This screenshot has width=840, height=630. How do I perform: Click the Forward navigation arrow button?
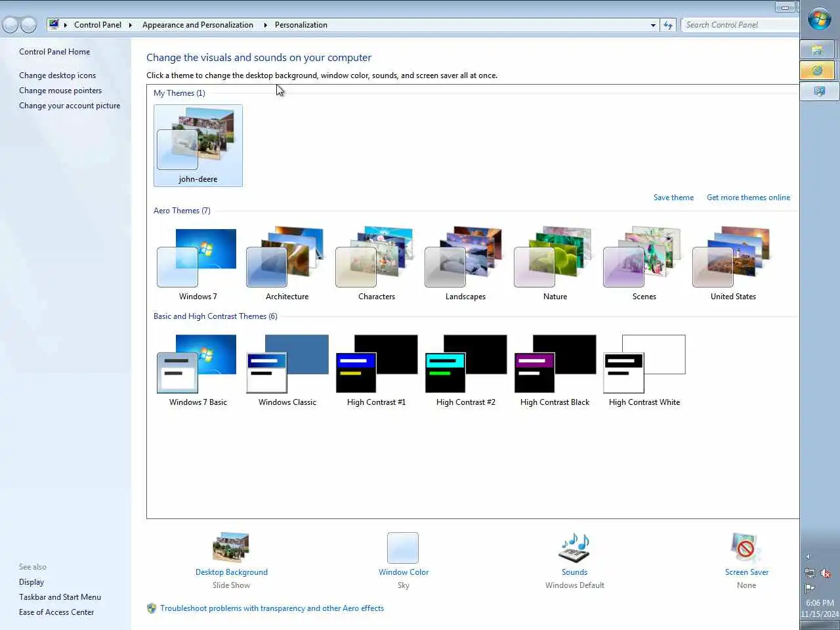click(28, 25)
